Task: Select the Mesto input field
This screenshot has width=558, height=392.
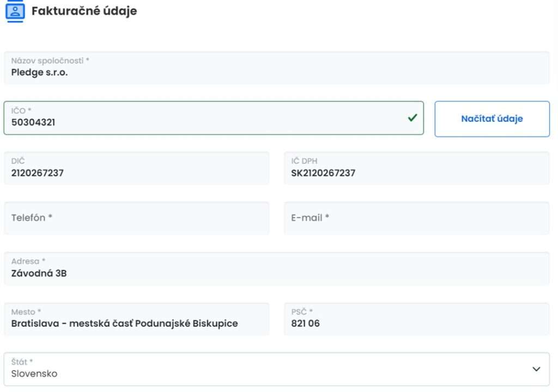Action: 137,319
